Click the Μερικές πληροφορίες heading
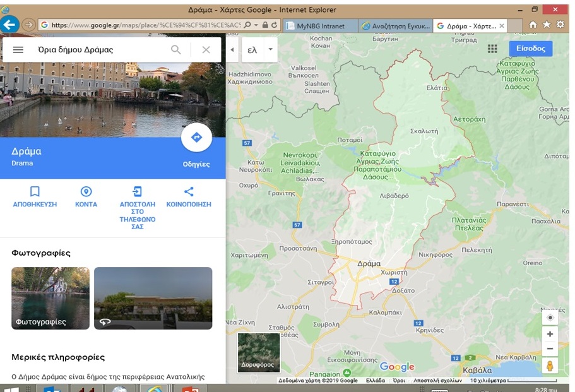This screenshot has width=575, height=392. tap(58, 357)
